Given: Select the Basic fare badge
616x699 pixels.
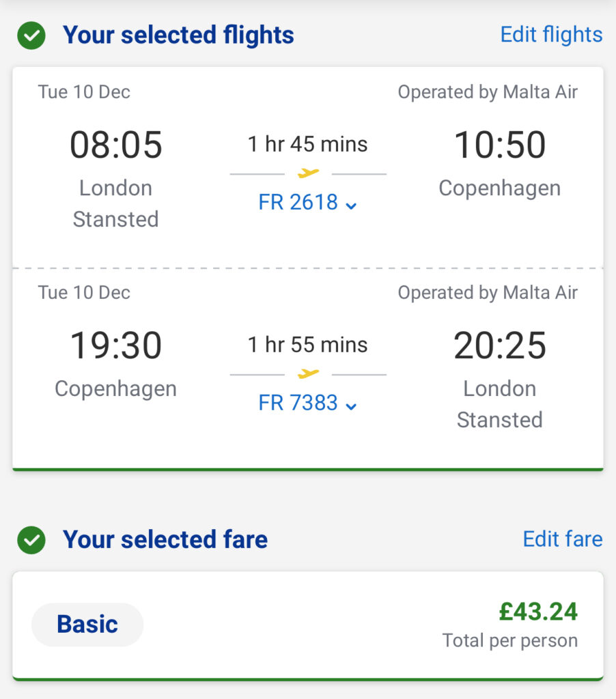Looking at the screenshot, I should click(x=87, y=624).
